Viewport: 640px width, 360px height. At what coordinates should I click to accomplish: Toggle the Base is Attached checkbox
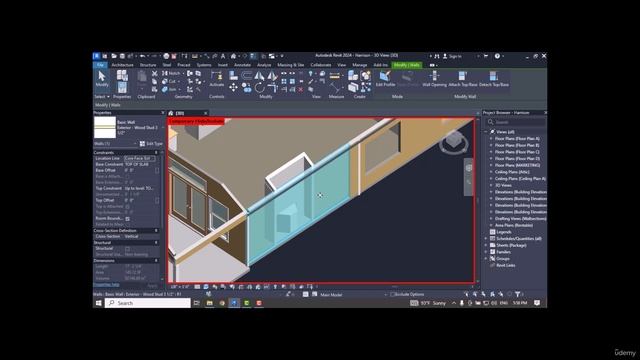point(128,176)
